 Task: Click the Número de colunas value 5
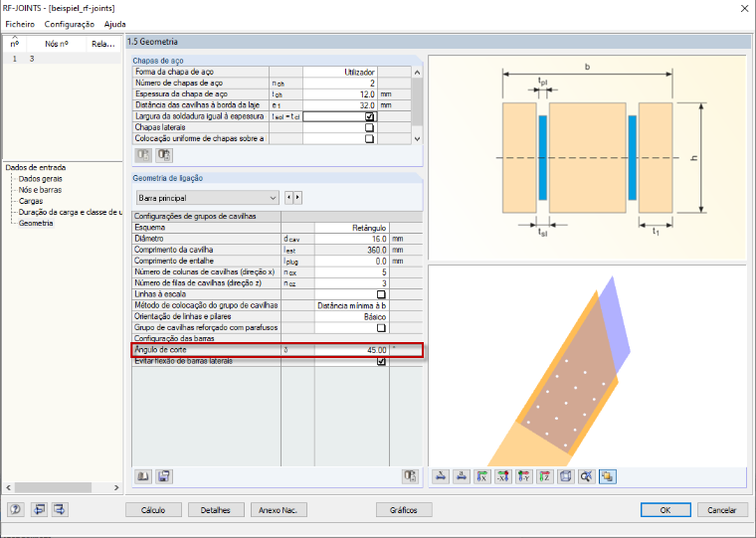point(352,271)
